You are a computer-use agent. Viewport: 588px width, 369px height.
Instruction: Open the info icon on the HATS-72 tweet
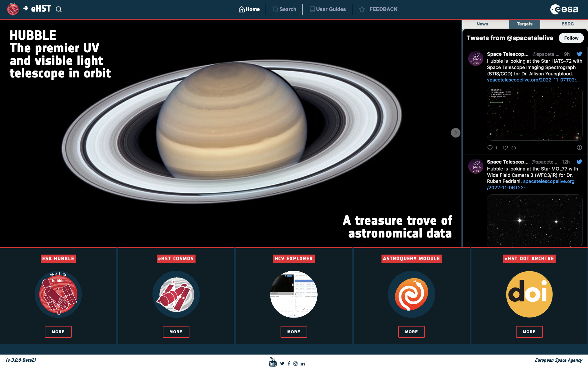[579, 147]
